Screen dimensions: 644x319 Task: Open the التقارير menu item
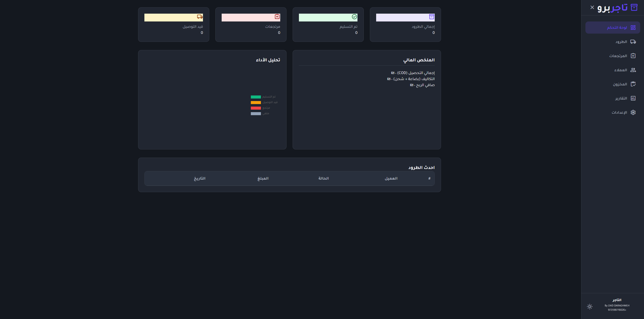click(x=621, y=98)
